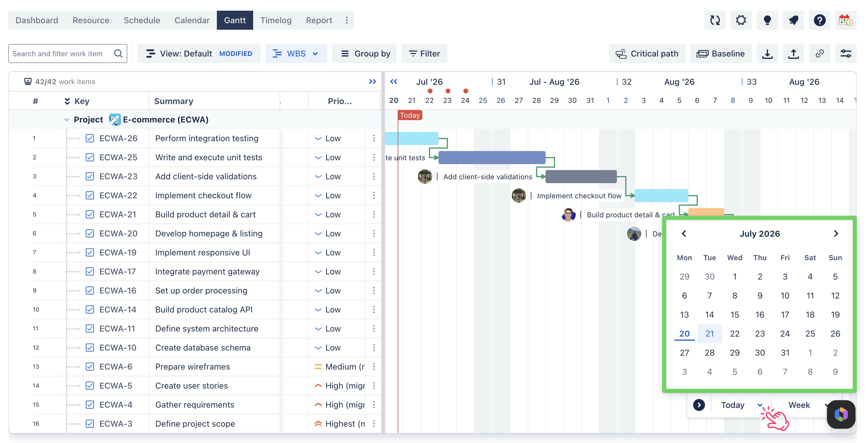
Task: Click the copy link icon
Action: pos(820,54)
